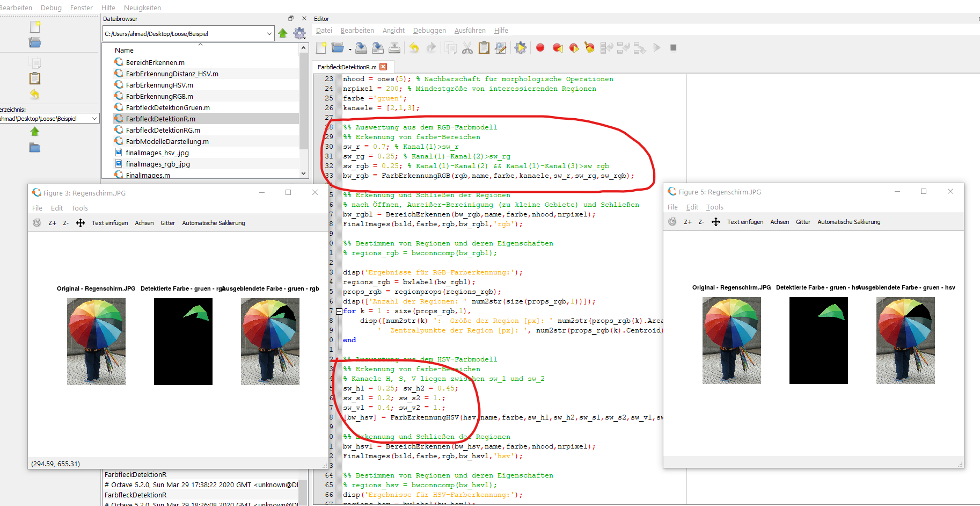Open the Dateibrowser gear settings dropdown
The width and height of the screenshot is (980, 506).
[299, 33]
